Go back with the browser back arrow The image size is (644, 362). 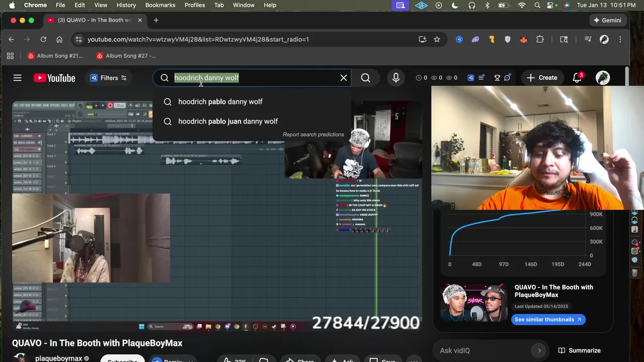point(11,39)
